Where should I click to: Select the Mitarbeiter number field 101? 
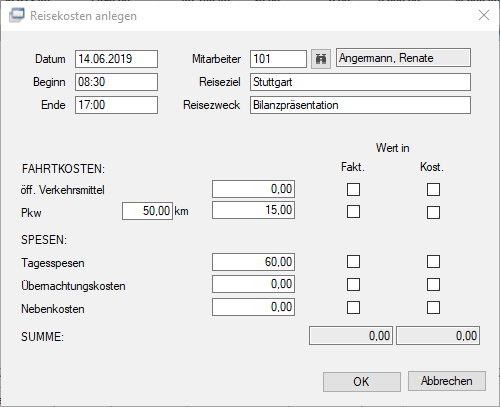click(278, 59)
